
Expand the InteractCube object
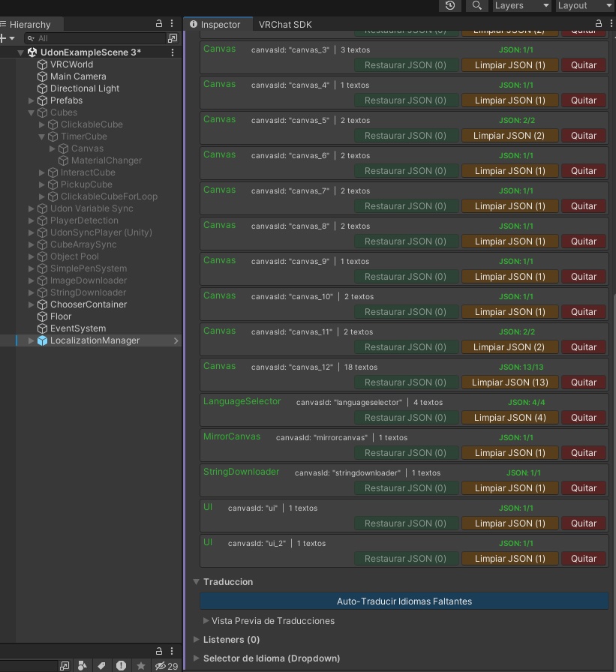(x=41, y=172)
